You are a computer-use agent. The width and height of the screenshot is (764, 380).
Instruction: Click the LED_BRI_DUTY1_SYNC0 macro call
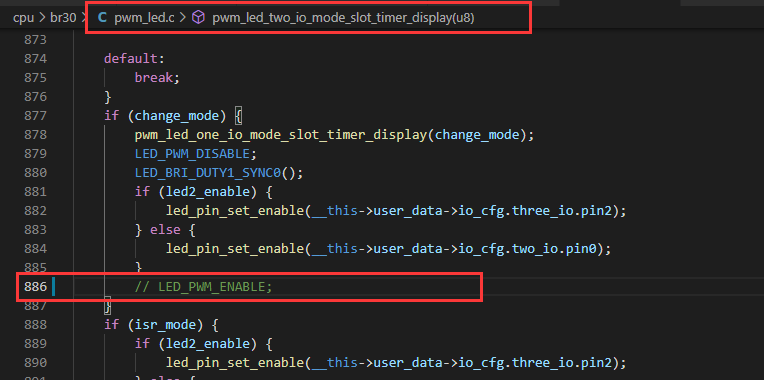[209, 172]
